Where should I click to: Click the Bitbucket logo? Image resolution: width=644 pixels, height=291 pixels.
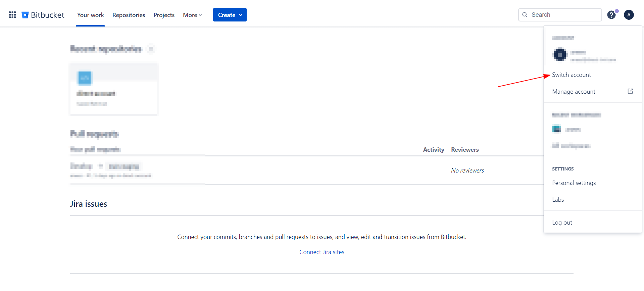43,15
